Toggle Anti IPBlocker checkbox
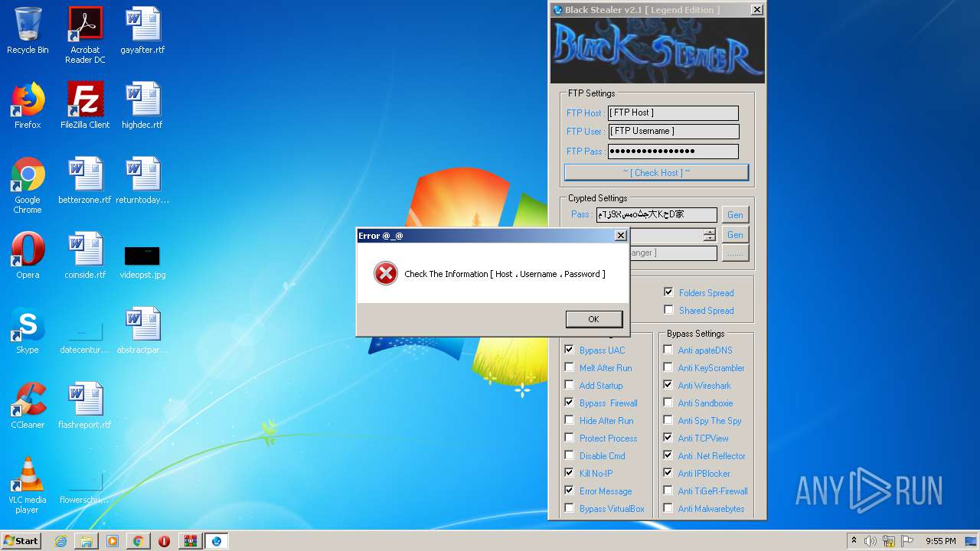The image size is (980, 551). coord(668,473)
